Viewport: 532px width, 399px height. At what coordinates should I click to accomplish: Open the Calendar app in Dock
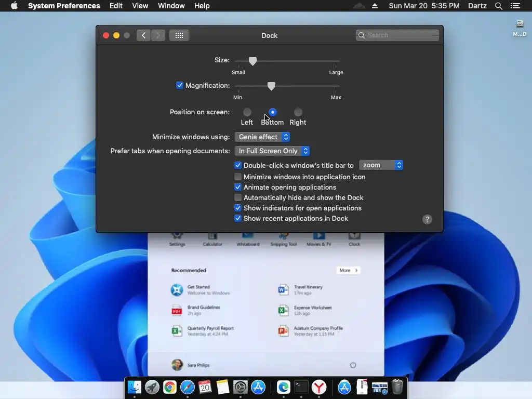[205, 387]
